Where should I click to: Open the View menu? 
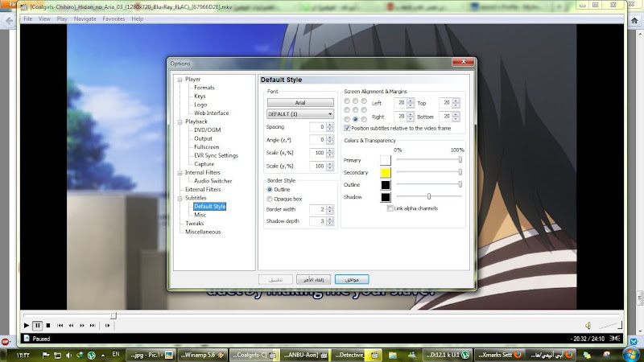pos(44,19)
